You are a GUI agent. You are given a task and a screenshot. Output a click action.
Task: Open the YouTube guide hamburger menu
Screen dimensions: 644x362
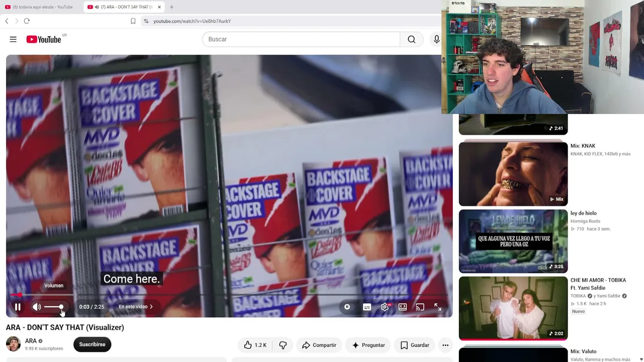(x=13, y=39)
